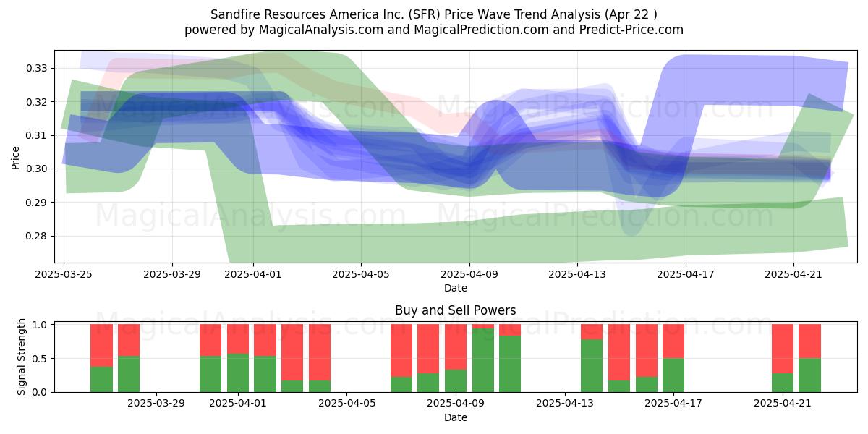Click the 'Date' label at the very bottom
Viewport: 868px width, 434px height.
point(456,417)
